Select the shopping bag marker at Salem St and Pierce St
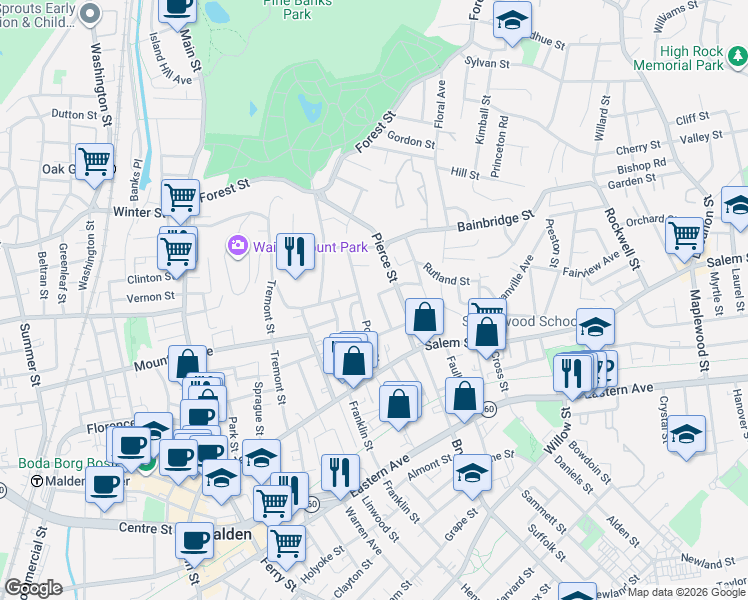The image size is (748, 600). 425,318
